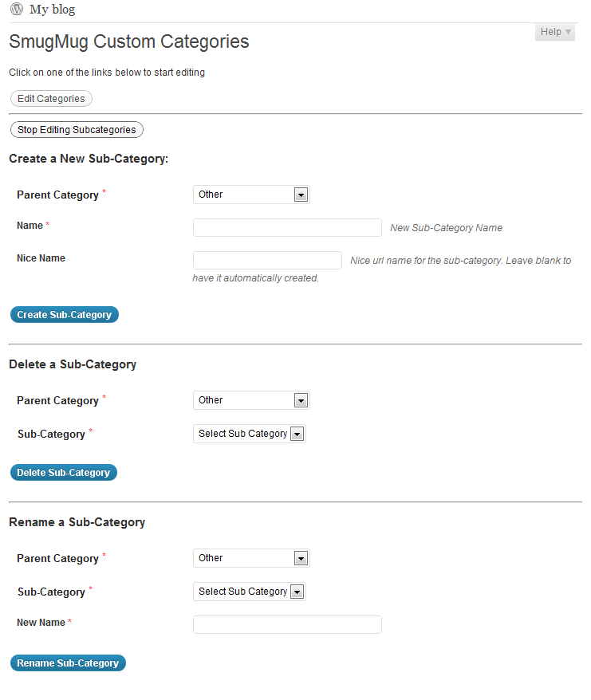Click the Rename Sub-Category button
Screen dimensions: 591x700
[68, 663]
